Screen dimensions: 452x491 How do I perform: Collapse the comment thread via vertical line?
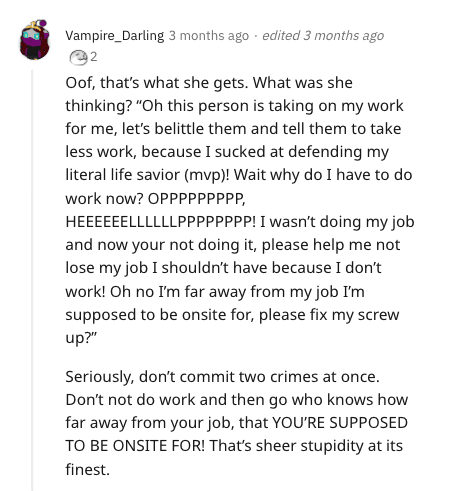pos(32,280)
